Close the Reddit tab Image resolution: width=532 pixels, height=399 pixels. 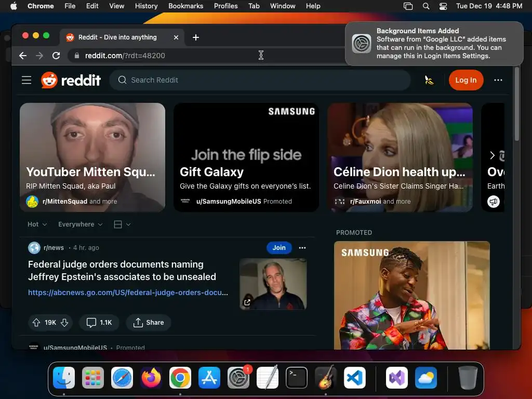click(x=176, y=37)
